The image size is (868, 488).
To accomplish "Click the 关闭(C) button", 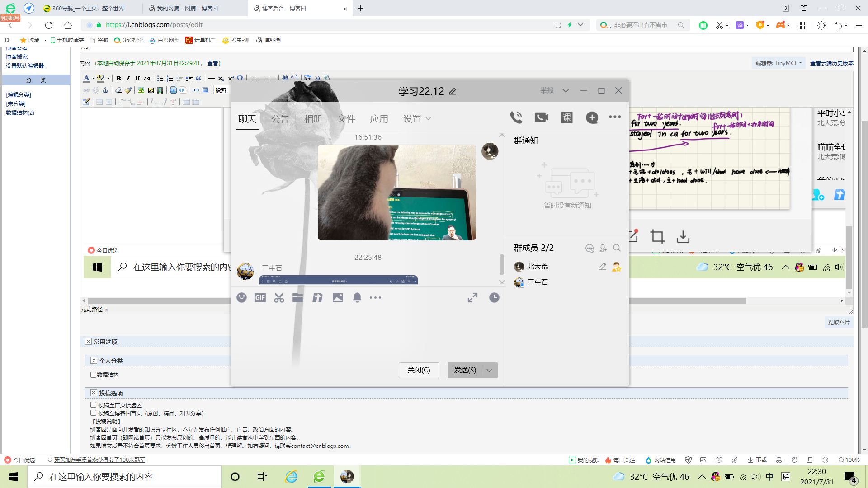I will click(x=419, y=370).
